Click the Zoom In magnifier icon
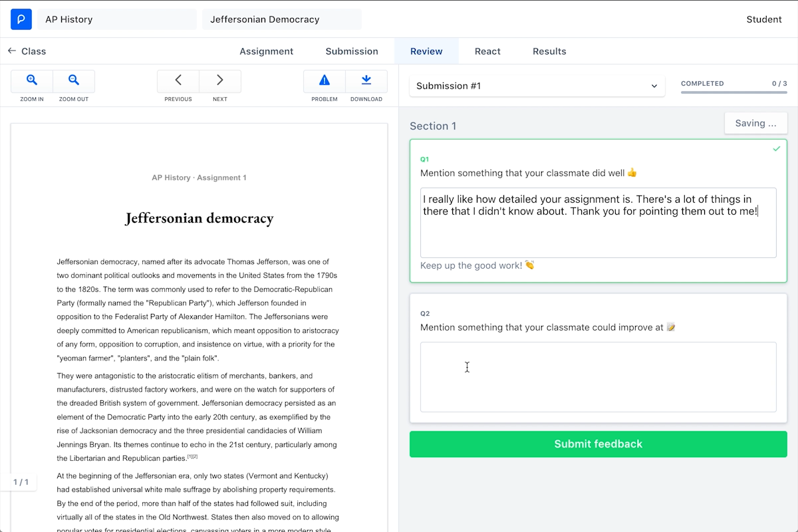 pos(32,80)
